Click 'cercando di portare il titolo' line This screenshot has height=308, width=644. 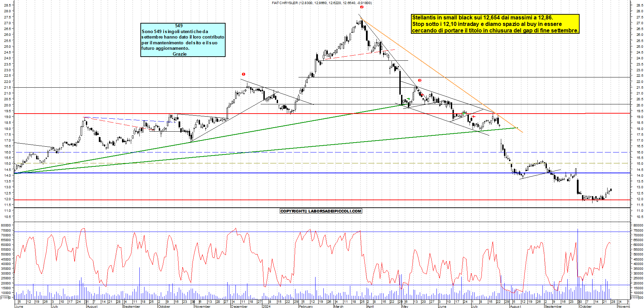495,30
